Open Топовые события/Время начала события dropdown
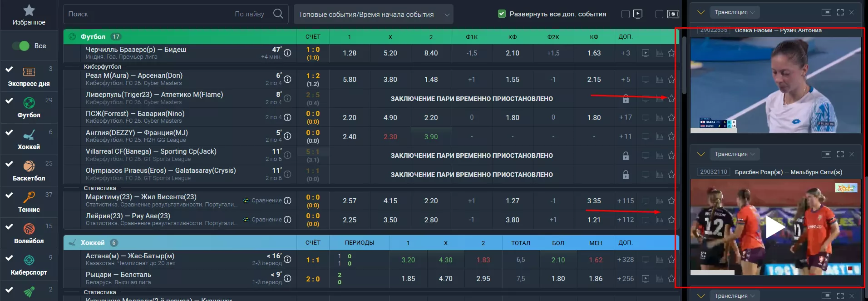Screen dimensions: 868x301 point(373,15)
